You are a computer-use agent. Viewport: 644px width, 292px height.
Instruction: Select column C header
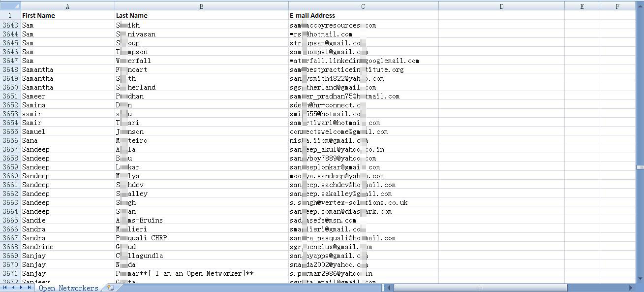pyautogui.click(x=363, y=6)
